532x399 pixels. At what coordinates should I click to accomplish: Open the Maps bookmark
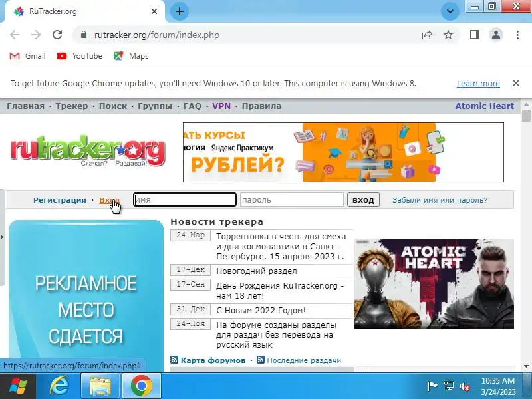coord(131,56)
